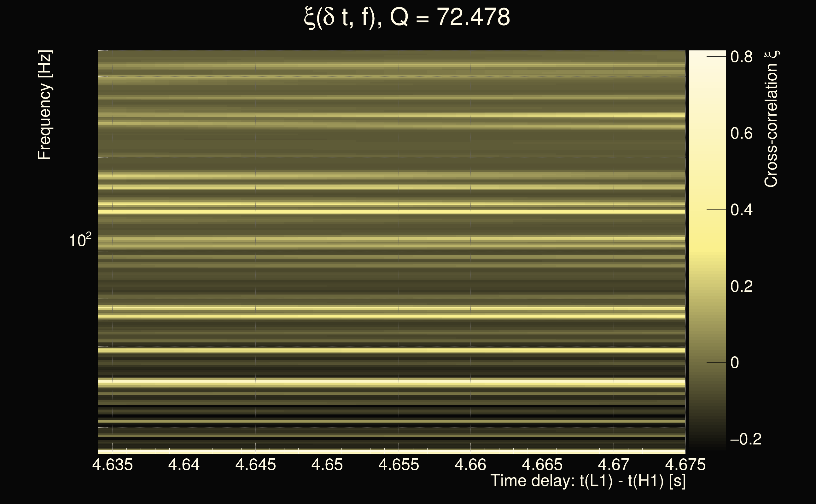Image resolution: width=816 pixels, height=504 pixels.
Task: Click the 0.4 colorbar tick label
Action: pyautogui.click(x=741, y=210)
